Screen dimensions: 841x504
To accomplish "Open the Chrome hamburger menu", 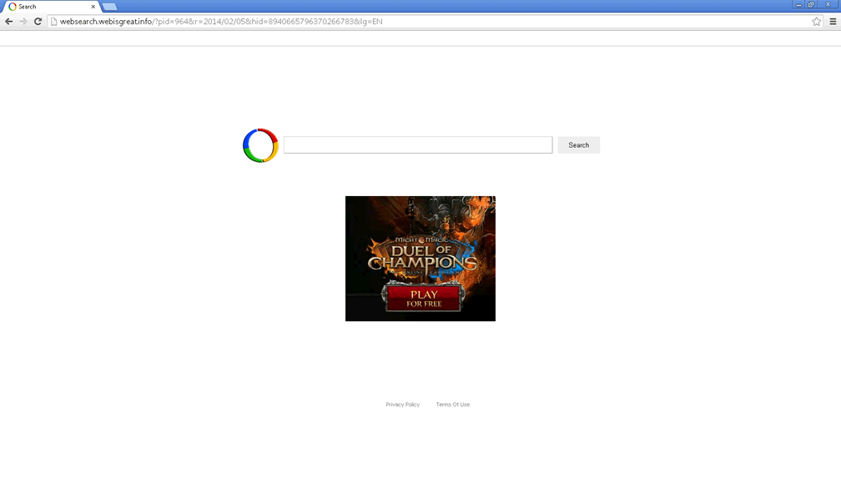I will (832, 22).
